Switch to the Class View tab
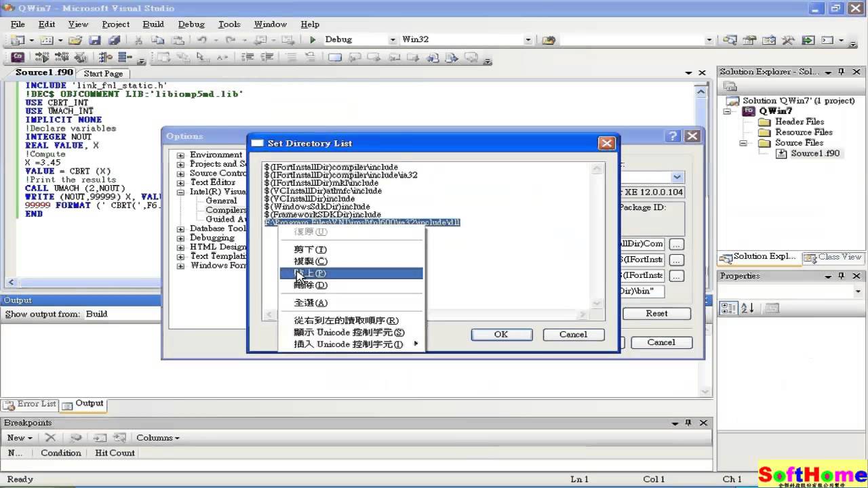This screenshot has width=868, height=488. pos(833,258)
